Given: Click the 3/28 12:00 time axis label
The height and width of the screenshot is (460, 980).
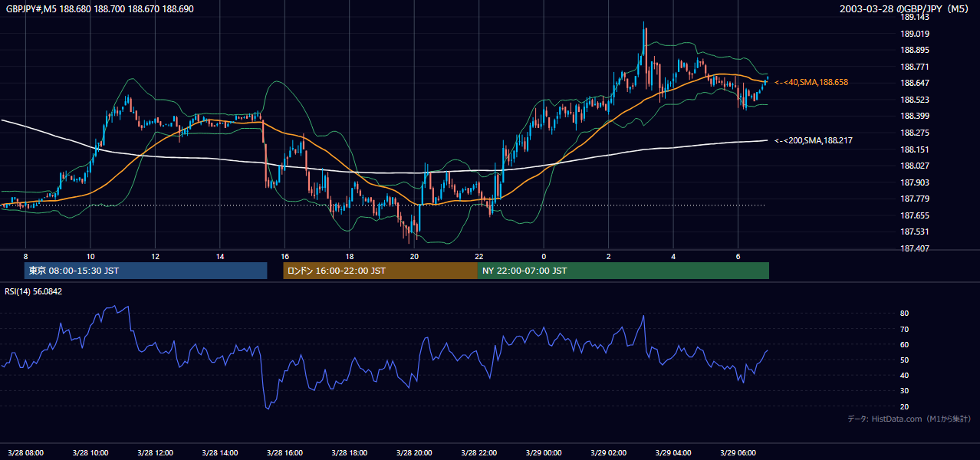Looking at the screenshot, I should pos(155,453).
